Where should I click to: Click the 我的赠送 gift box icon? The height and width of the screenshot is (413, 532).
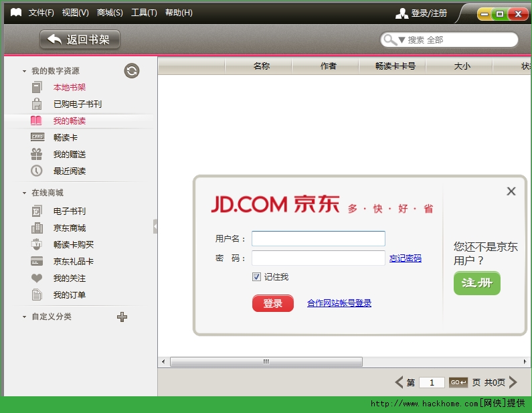coord(37,154)
